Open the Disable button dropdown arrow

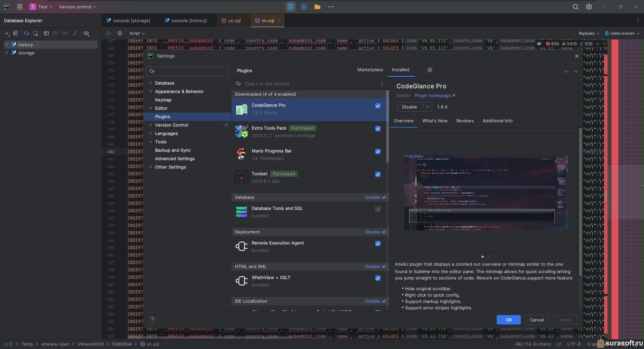(427, 107)
